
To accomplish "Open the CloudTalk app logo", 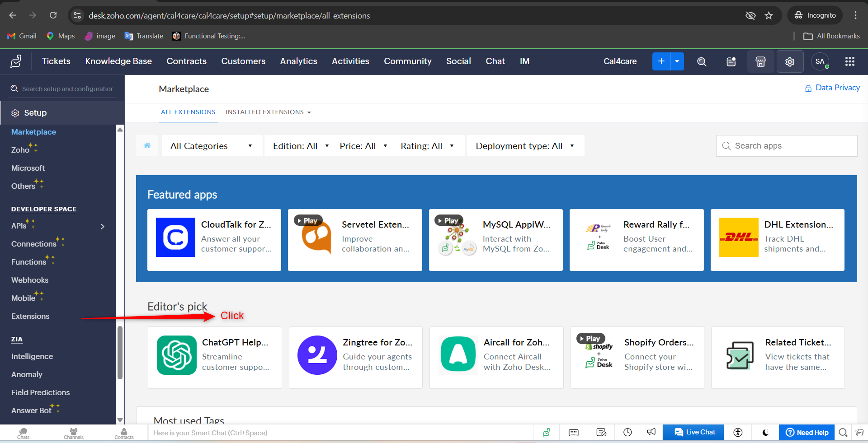I will 175,237.
